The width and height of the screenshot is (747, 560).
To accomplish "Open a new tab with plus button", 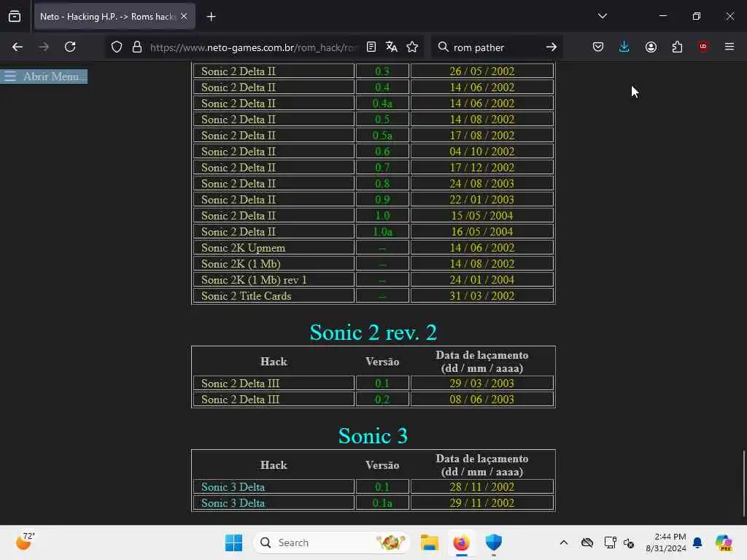I will coord(211,17).
